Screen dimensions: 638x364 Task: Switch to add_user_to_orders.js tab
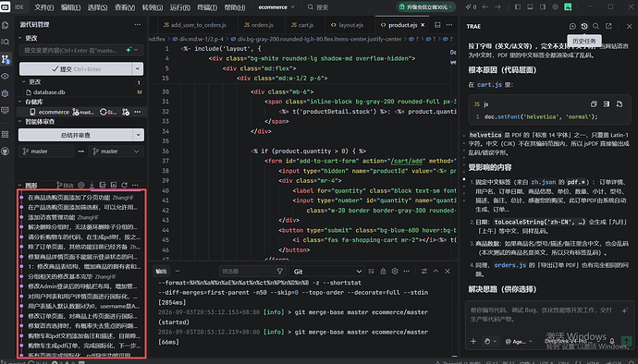click(x=194, y=25)
